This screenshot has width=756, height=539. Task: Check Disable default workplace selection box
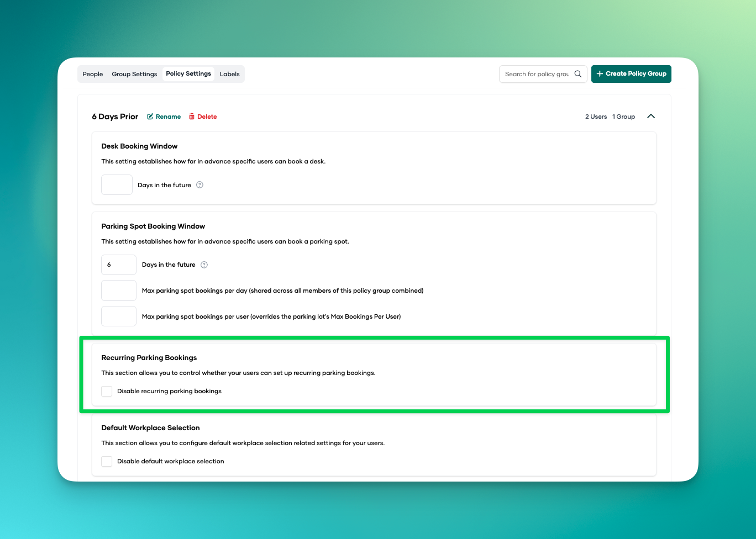click(x=107, y=461)
